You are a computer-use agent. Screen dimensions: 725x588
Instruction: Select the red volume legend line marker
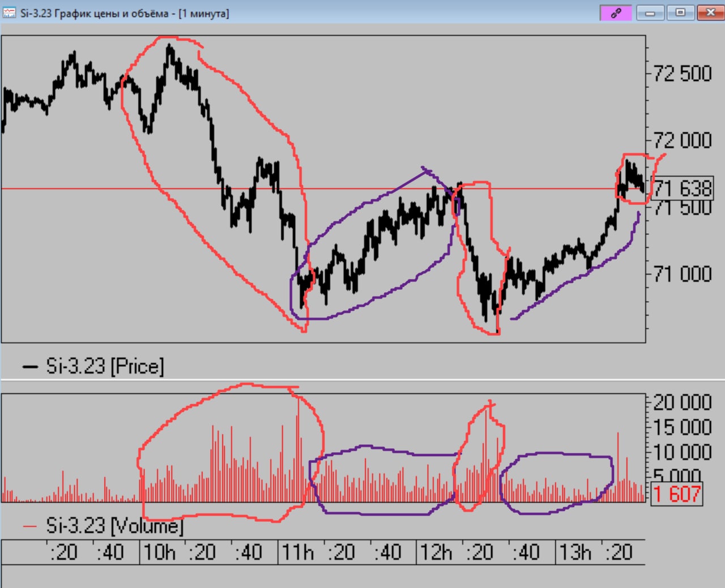(x=30, y=526)
